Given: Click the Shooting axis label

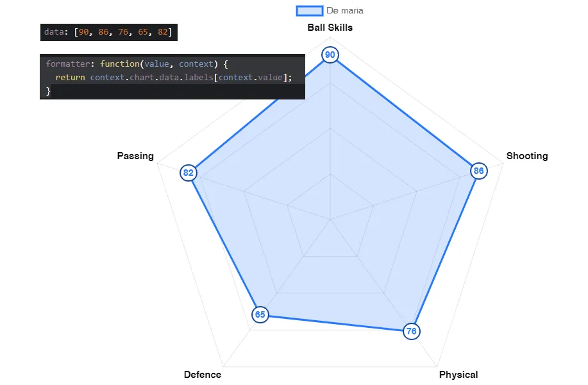Looking at the screenshot, I should [x=526, y=156].
